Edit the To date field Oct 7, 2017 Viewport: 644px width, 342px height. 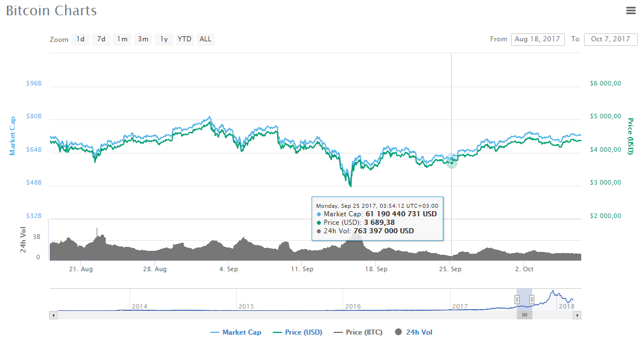tap(610, 39)
